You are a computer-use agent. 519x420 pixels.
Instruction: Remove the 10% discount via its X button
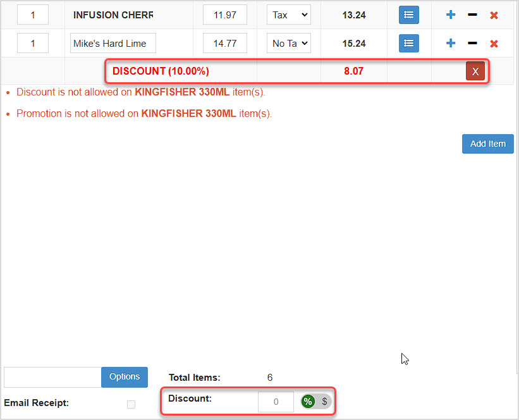coord(475,71)
